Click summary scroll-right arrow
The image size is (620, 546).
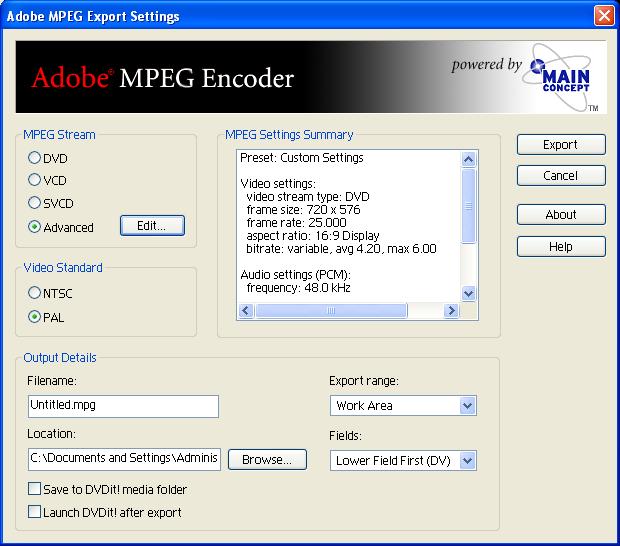click(x=451, y=310)
